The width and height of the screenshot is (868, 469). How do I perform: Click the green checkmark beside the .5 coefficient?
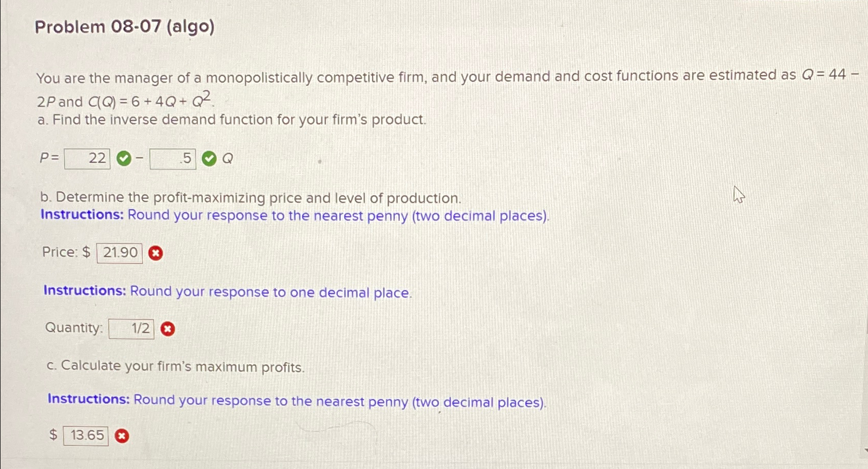[208, 158]
